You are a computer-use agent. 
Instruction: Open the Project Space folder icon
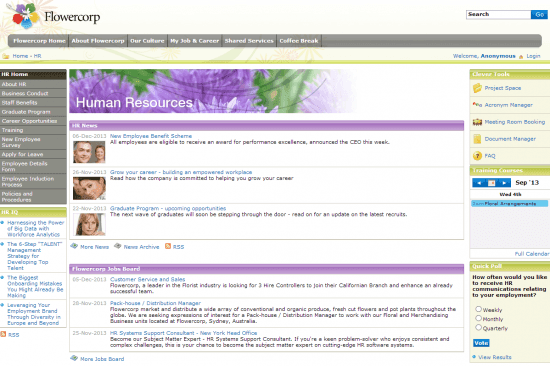(x=477, y=88)
